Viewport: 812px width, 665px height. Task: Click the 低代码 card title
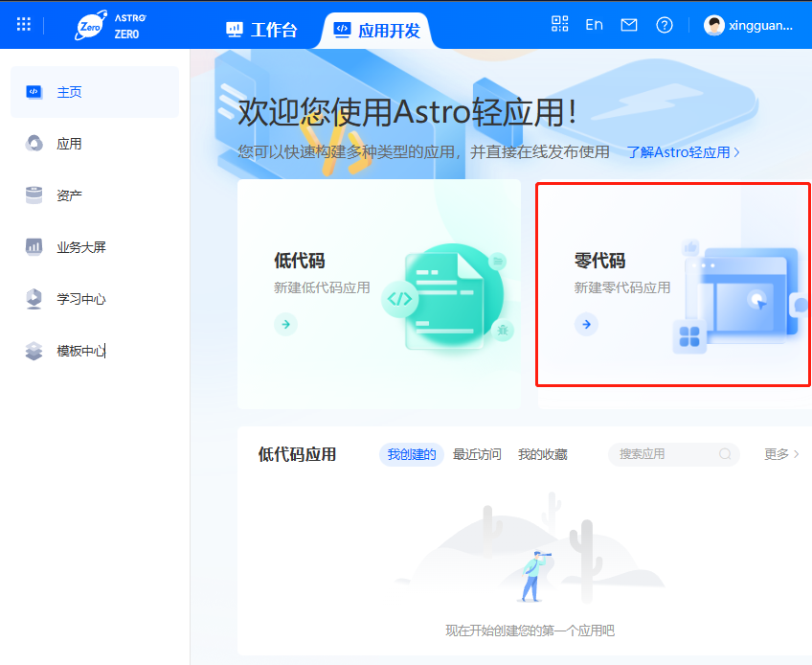click(300, 261)
